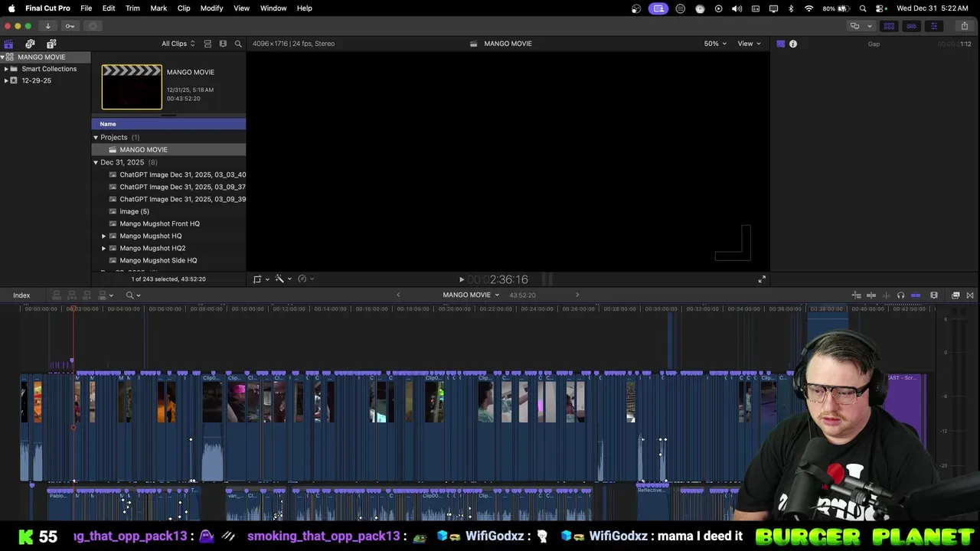The image size is (980, 551).
Task: Toggle clip grouping options icon in browser
Action: click(x=207, y=44)
